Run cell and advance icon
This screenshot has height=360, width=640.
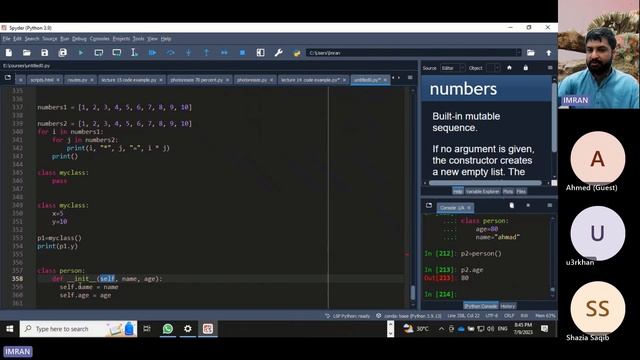pos(117,53)
